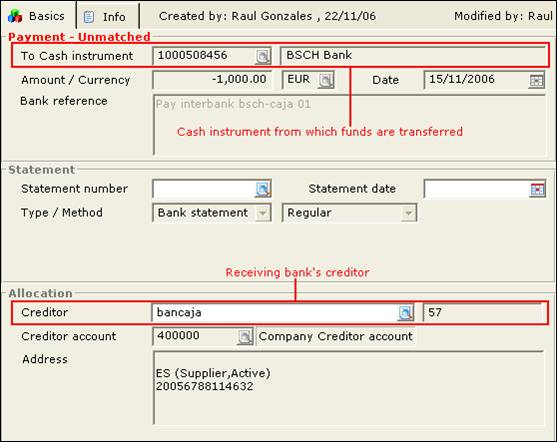Click the Statement date input field

click(x=485, y=189)
